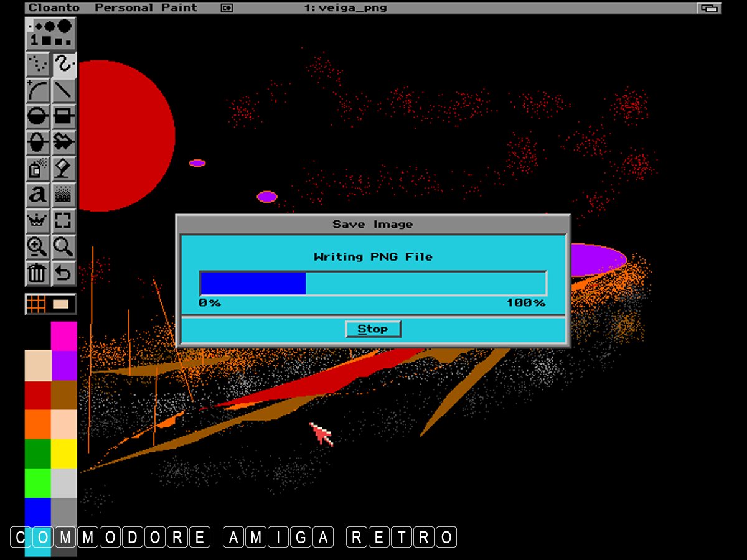
Task: Select the ellipse drawing tool
Action: click(x=38, y=142)
